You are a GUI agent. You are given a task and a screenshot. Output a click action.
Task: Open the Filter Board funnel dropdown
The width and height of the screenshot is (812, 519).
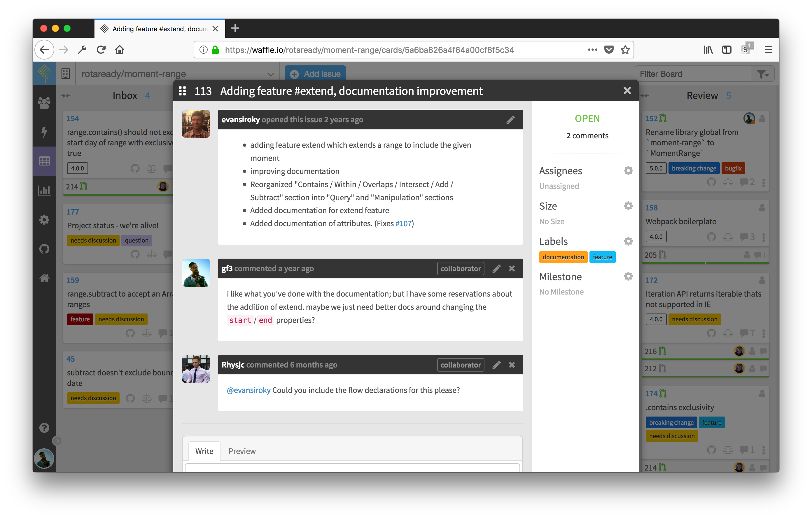(762, 74)
